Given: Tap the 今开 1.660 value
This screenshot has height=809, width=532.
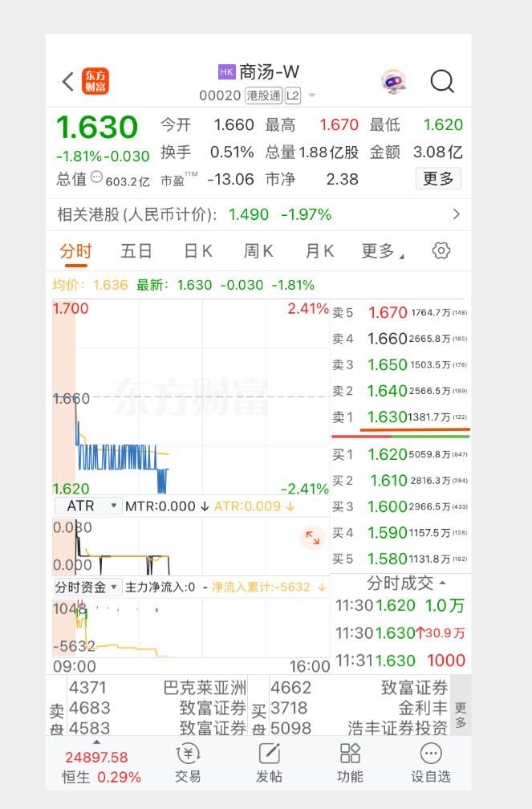Looking at the screenshot, I should click(x=234, y=125).
